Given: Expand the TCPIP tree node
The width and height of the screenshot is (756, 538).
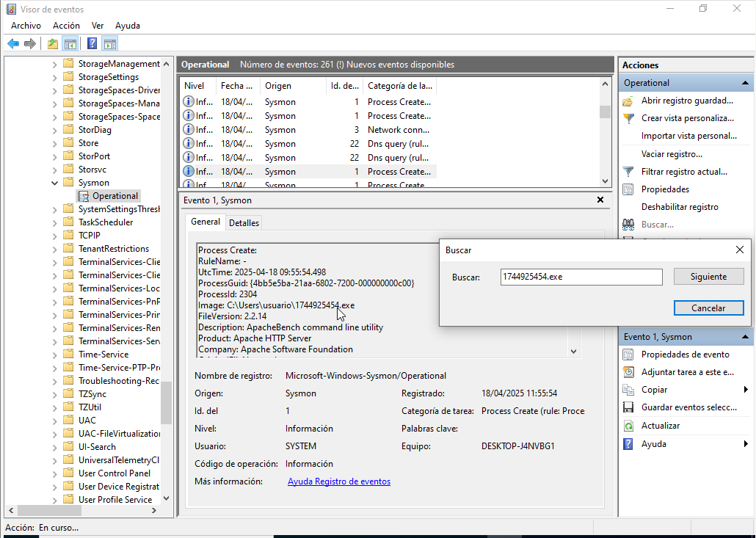Looking at the screenshot, I should [54, 236].
